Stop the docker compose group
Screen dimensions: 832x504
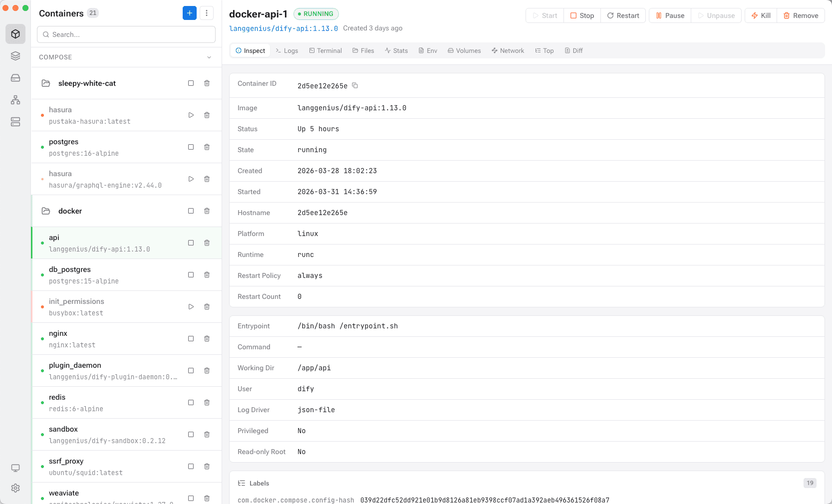191,211
